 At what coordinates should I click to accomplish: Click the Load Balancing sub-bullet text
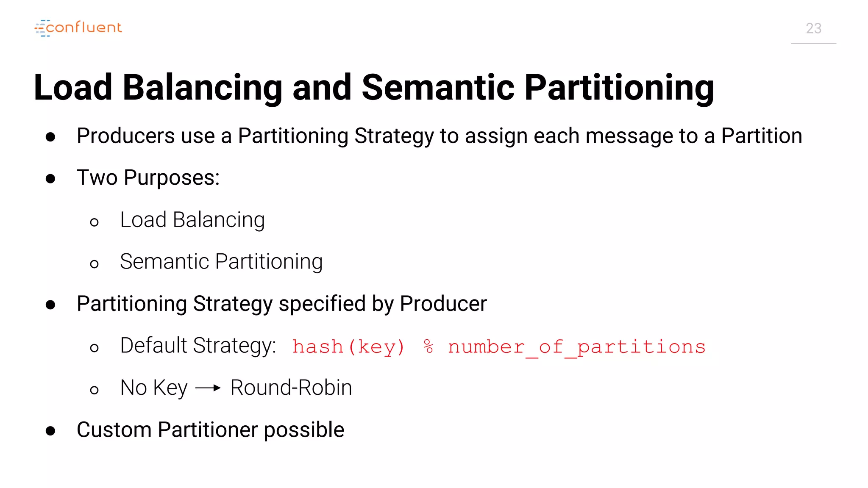(x=192, y=220)
